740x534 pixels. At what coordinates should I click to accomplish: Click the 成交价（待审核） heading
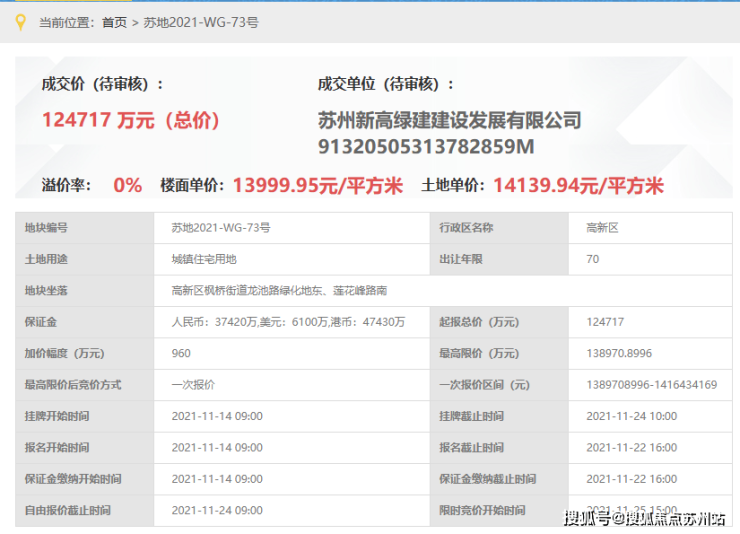point(102,84)
